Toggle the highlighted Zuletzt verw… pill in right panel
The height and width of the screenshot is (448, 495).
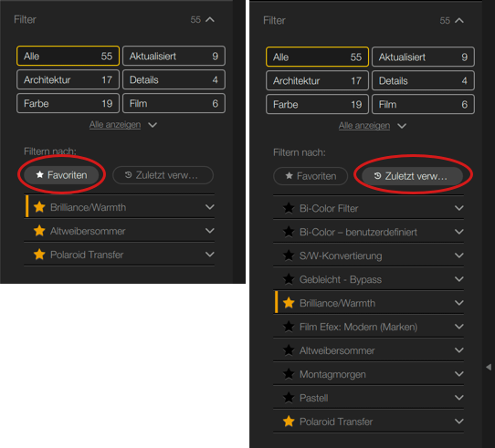(x=412, y=176)
